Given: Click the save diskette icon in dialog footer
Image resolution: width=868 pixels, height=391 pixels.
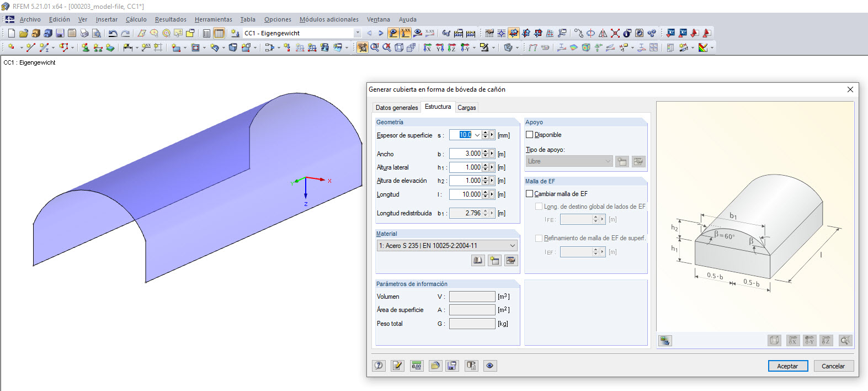Looking at the screenshot, I should [452, 366].
